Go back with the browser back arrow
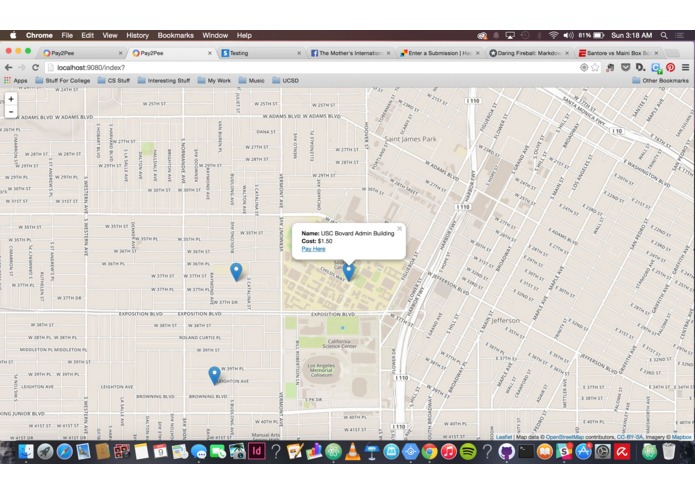The image size is (695, 494). 8,67
